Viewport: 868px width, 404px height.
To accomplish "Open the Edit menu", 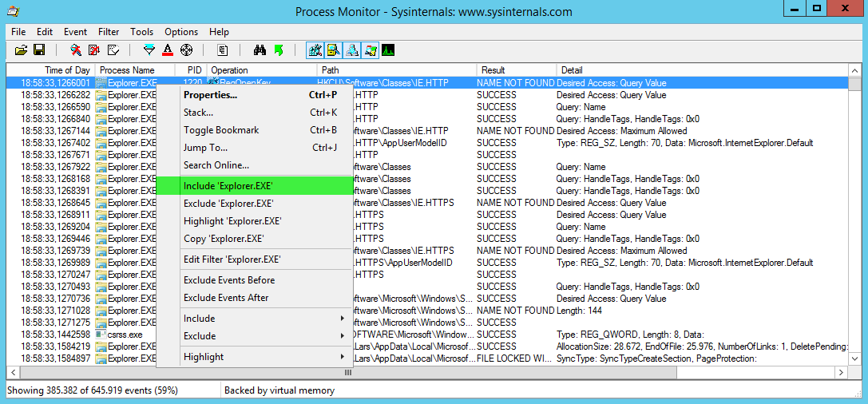I will pyautogui.click(x=45, y=32).
